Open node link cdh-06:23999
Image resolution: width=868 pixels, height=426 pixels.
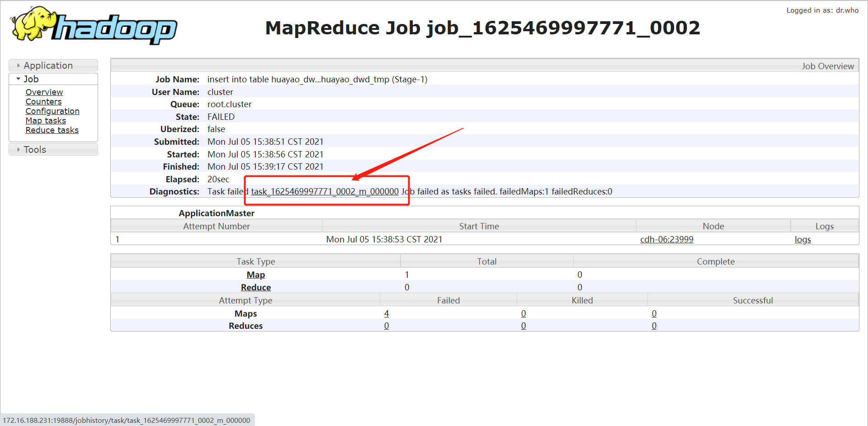(666, 239)
